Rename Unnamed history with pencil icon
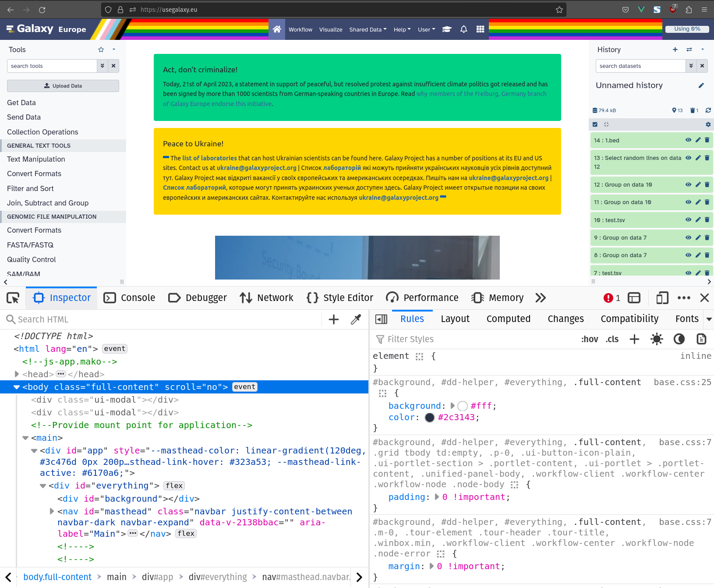This screenshot has width=714, height=588. tap(701, 85)
